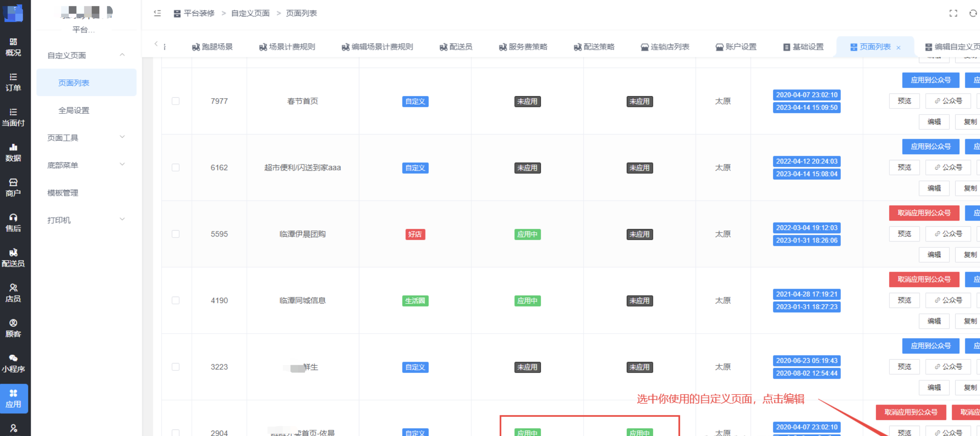Tick checkbox for row 5595 临潭伊晨团购
The width and height of the screenshot is (980, 436).
(175, 234)
